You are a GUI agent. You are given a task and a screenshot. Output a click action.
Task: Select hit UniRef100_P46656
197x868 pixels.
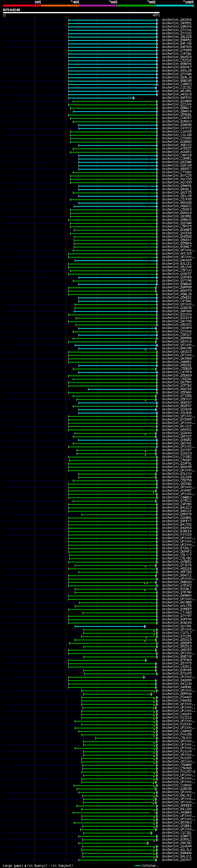point(177,700)
